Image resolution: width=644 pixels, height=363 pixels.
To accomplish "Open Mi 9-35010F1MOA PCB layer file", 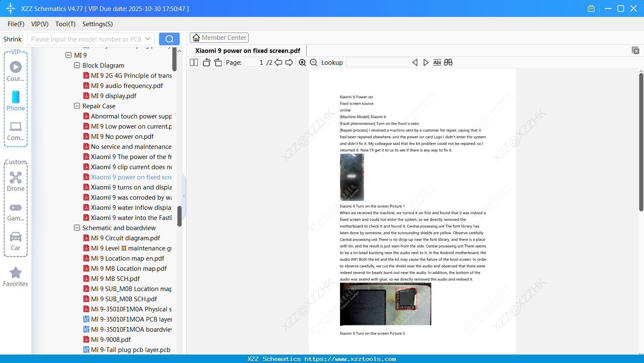I will pyautogui.click(x=127, y=319).
